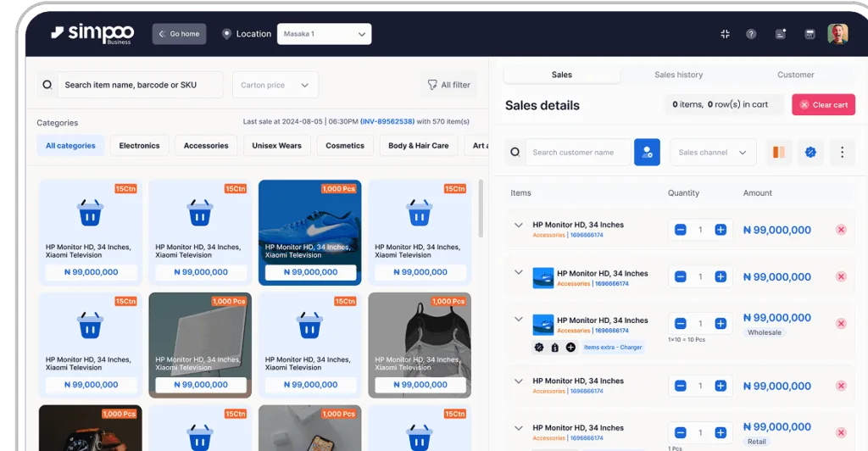Expand the Retail cart row chevron
The image size is (868, 451).
tap(518, 428)
